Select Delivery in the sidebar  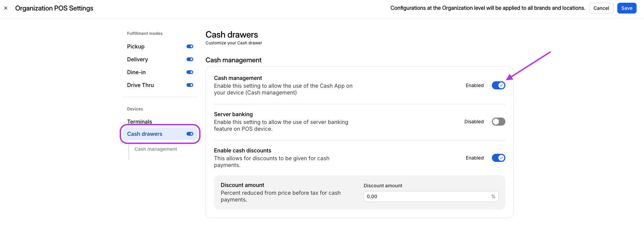coord(137,59)
